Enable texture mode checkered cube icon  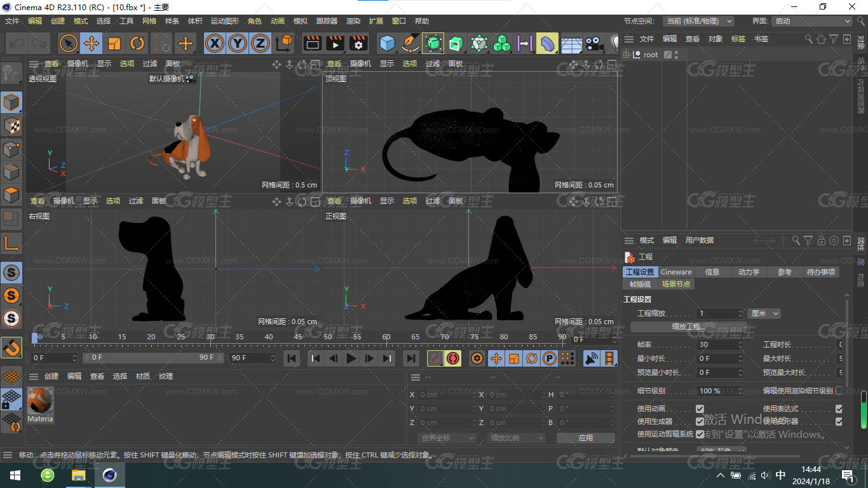click(11, 125)
